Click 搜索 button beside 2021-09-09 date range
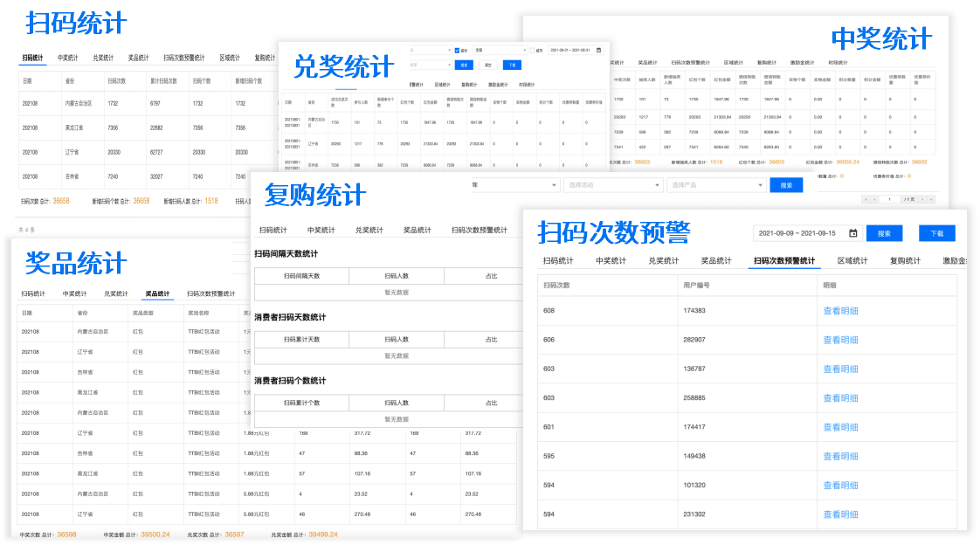Viewport: 980px width, 545px height. 884,233
